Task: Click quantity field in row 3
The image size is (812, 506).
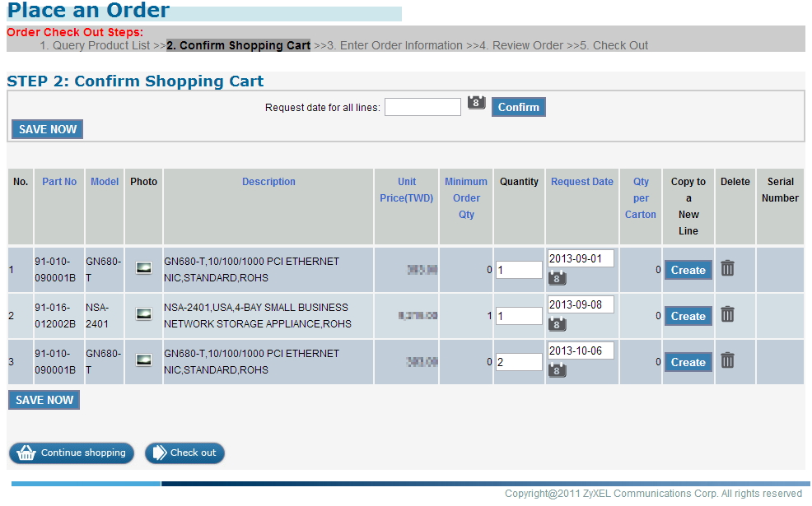Action: (518, 362)
